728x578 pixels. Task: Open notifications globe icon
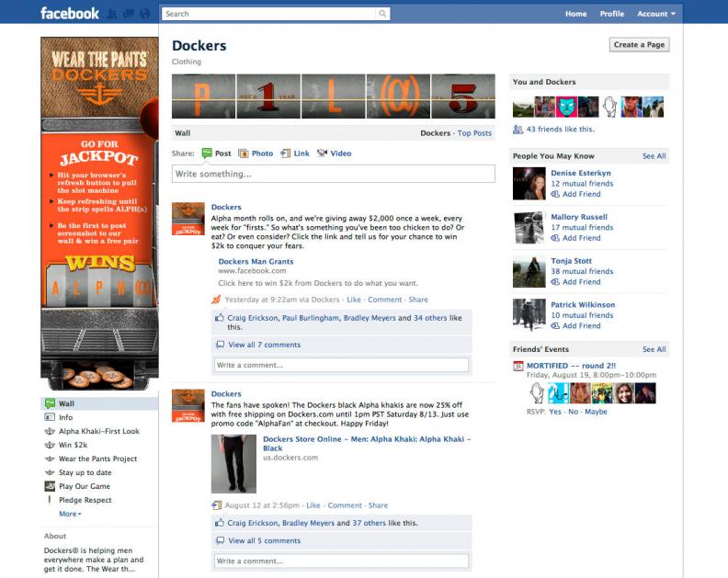tap(145, 14)
